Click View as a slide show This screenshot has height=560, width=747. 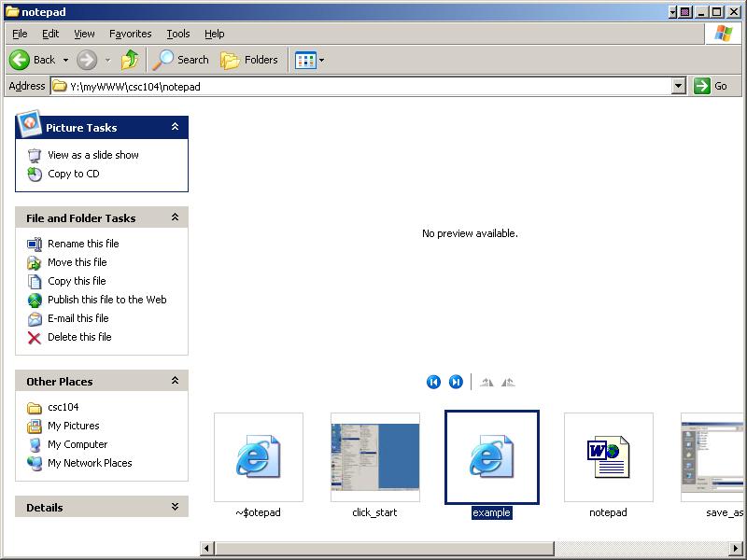93,155
